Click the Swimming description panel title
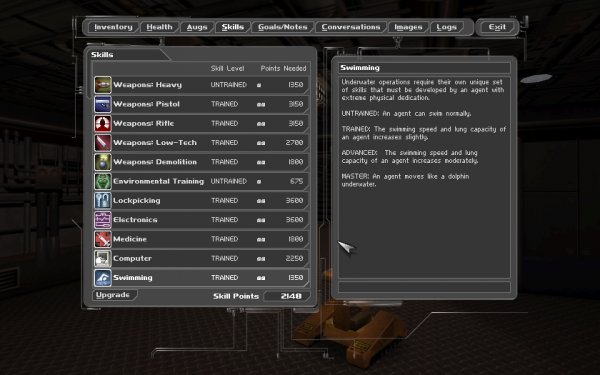This screenshot has height=375, width=600. pyautogui.click(x=360, y=68)
